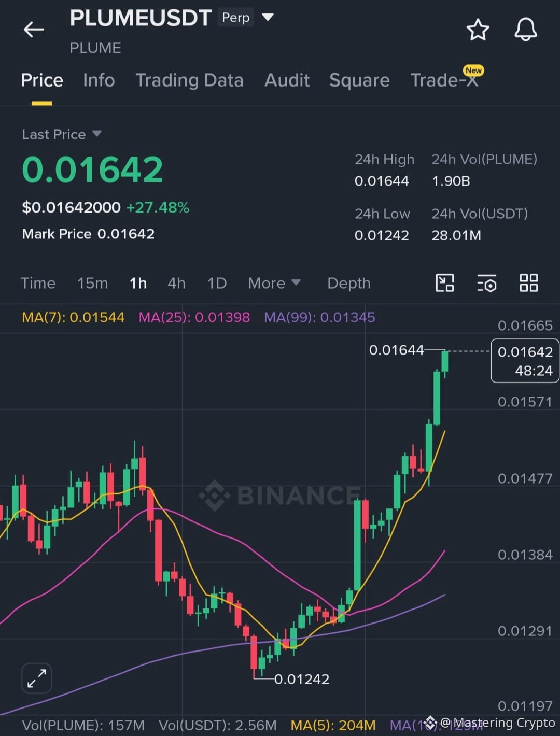Open the Trade-X tab

coord(444,80)
